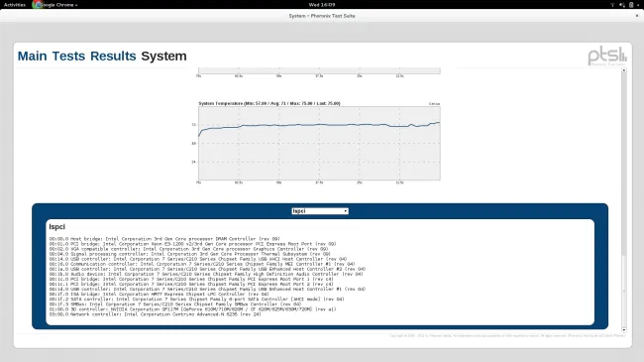Screen dimensions: 644x362
Task: Close the Phoronix Test Suite window
Action: [637, 16]
